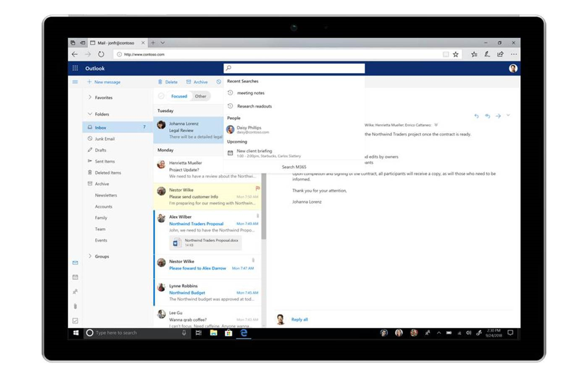
Task: Expand the Favorites section
Action: pos(90,97)
